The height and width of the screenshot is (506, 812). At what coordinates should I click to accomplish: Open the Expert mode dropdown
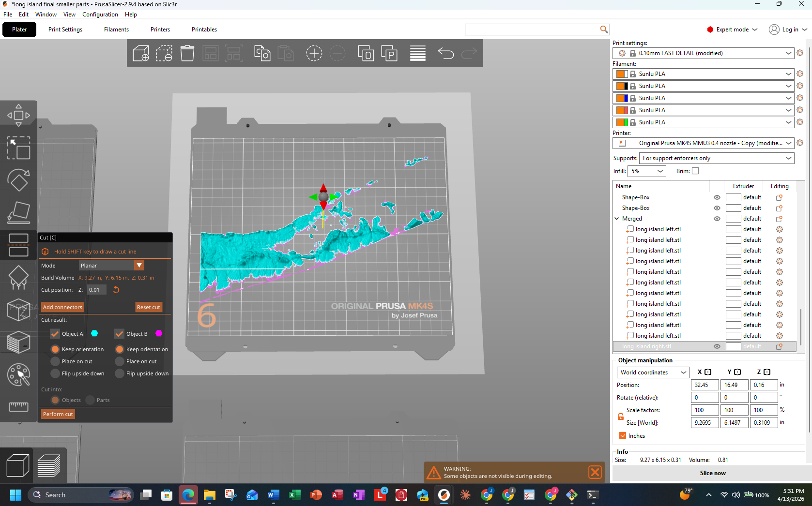(732, 30)
